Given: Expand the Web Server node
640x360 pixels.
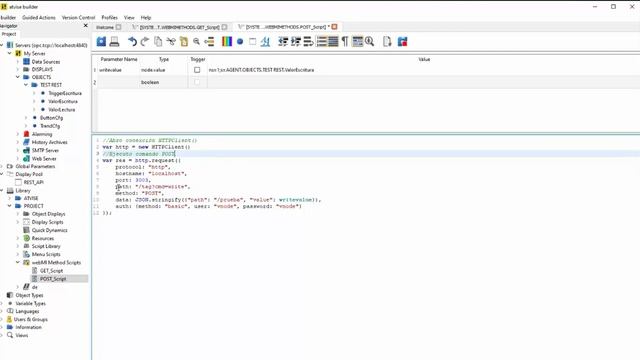Looking at the screenshot, I should pos(18,158).
